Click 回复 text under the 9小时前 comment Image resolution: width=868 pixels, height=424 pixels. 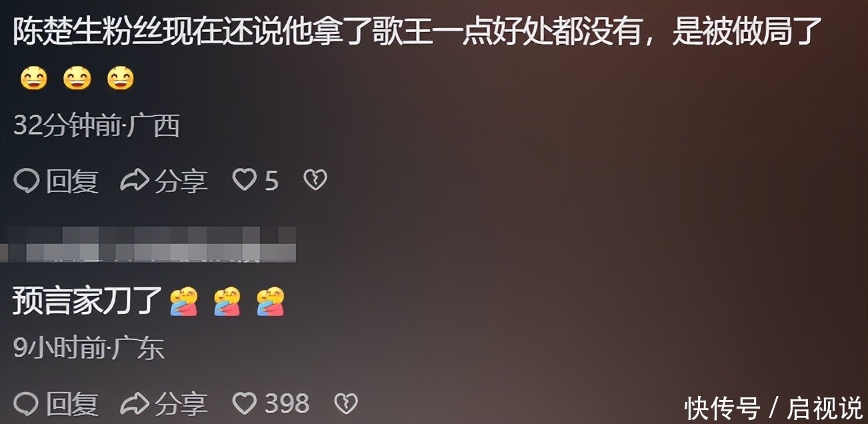tap(72, 404)
